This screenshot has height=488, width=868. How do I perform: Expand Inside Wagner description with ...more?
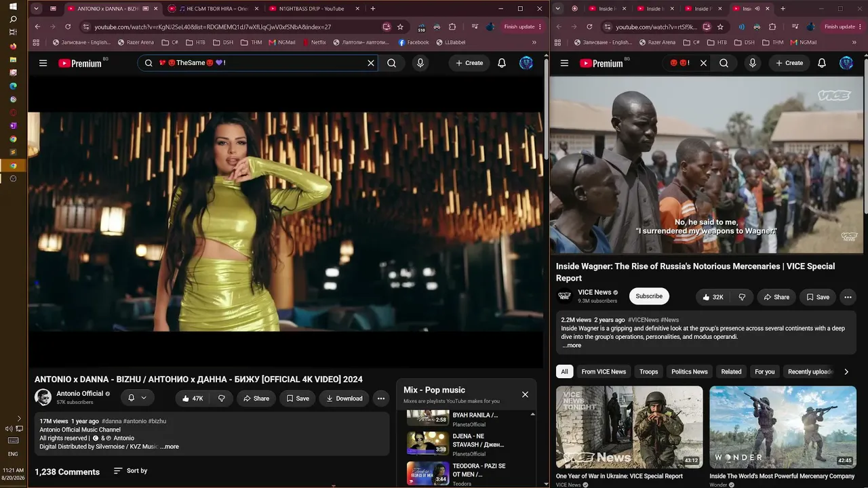click(x=572, y=346)
